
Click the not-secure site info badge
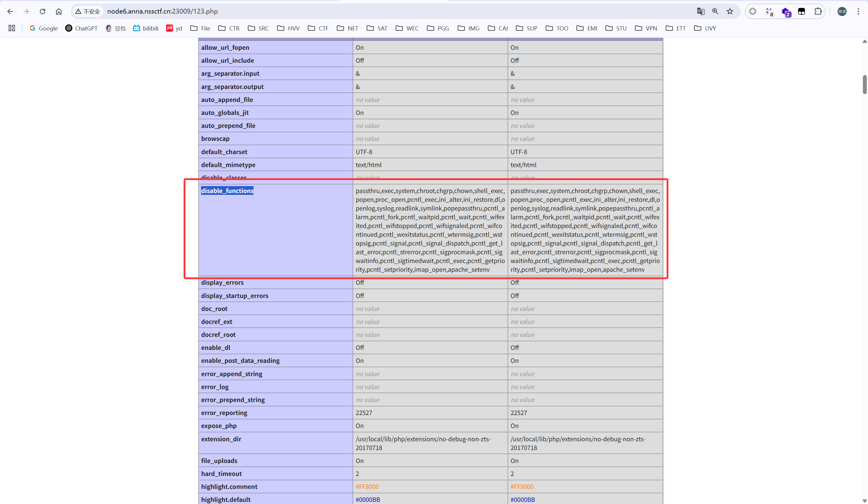tap(88, 11)
